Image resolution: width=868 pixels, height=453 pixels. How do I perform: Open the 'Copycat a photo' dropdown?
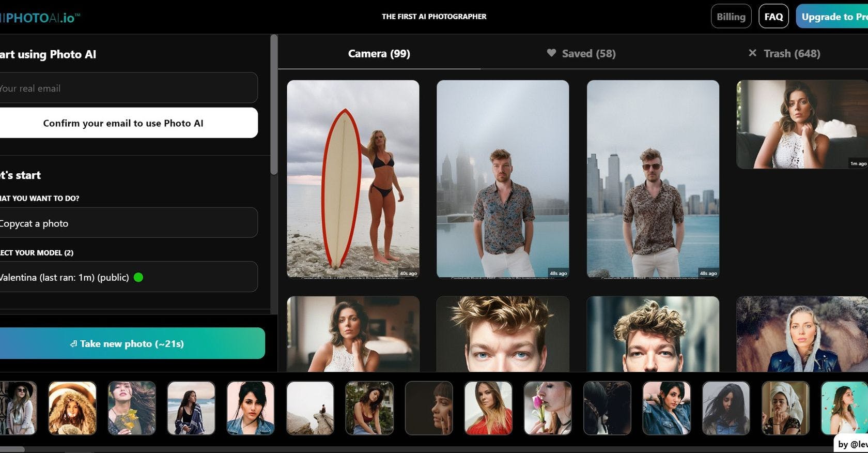pyautogui.click(x=127, y=223)
